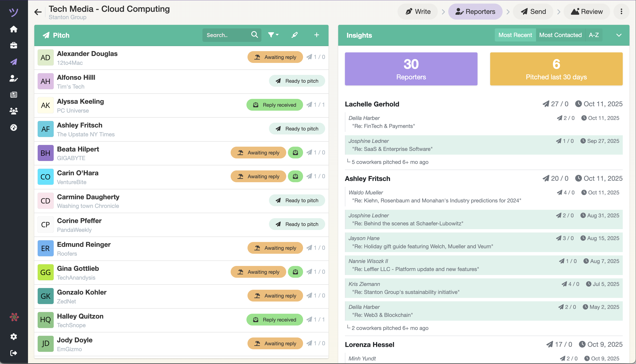Viewport: 636px width, 364px height.
Task: Click Awaiting reply for Edmund Reinger
Action: tap(275, 248)
